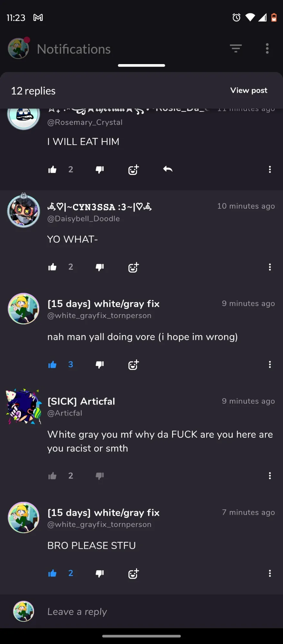Open the Notifications header title
Screen dimensions: 283x644
click(74, 49)
